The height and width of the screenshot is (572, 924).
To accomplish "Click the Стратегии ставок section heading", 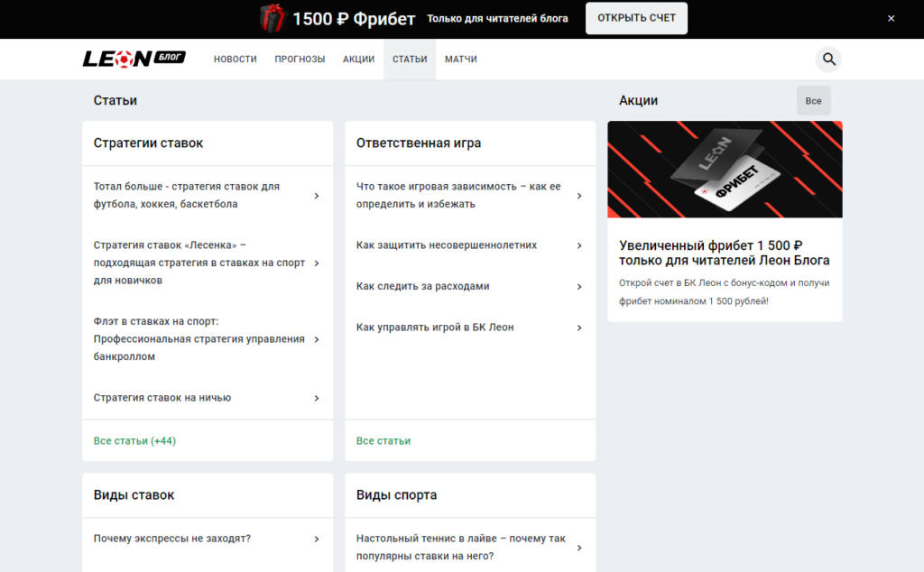I will (149, 143).
